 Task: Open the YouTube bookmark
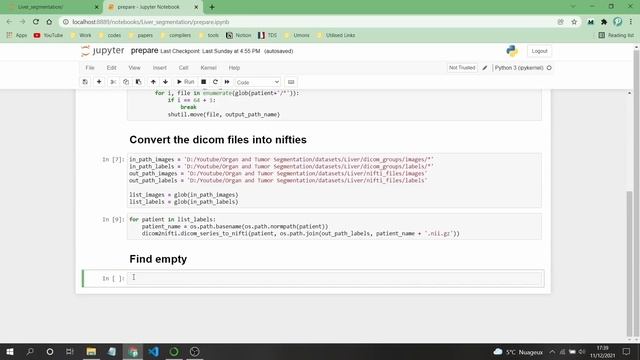[x=49, y=36]
